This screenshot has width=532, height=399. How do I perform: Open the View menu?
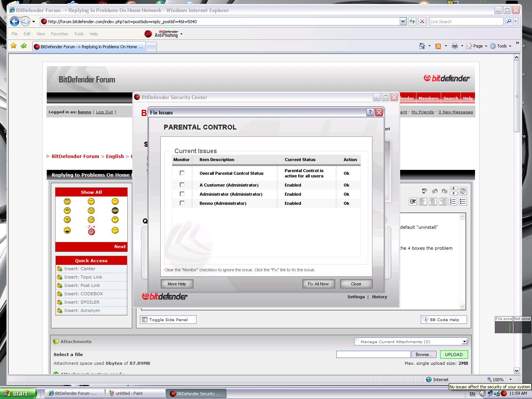pyautogui.click(x=41, y=34)
